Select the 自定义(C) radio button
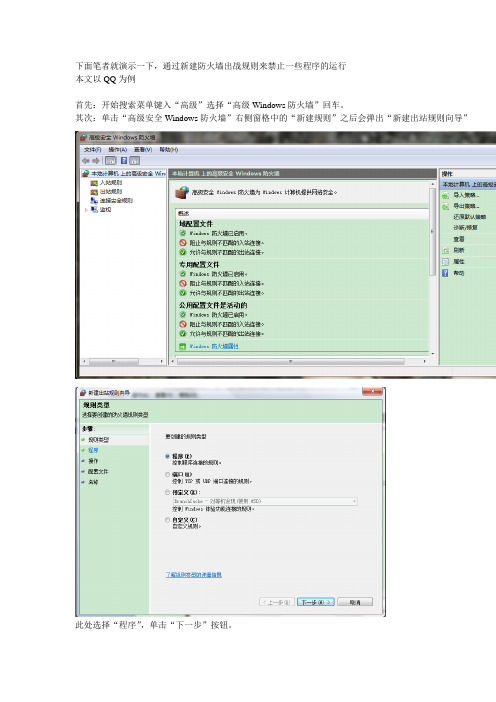 (x=167, y=520)
